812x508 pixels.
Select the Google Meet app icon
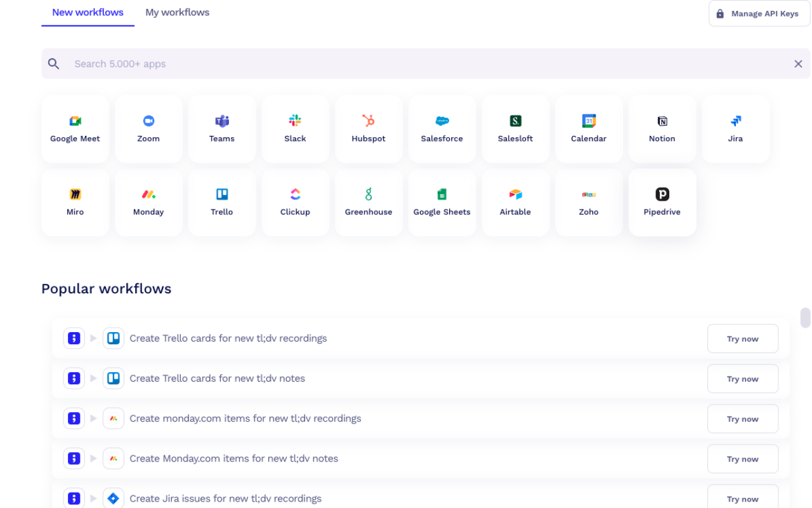click(75, 129)
